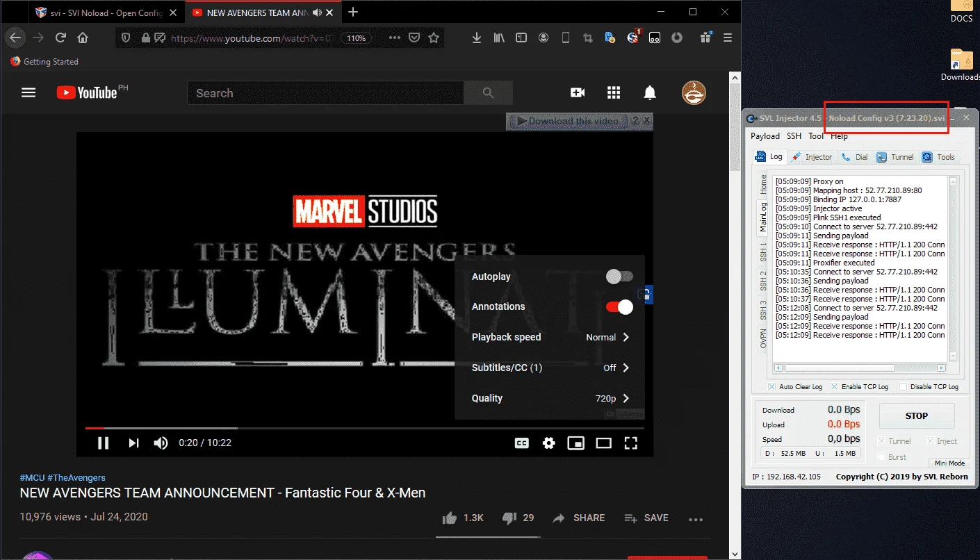Switch to the SVI Noload browser tab
The height and width of the screenshot is (560, 980).
[107, 13]
